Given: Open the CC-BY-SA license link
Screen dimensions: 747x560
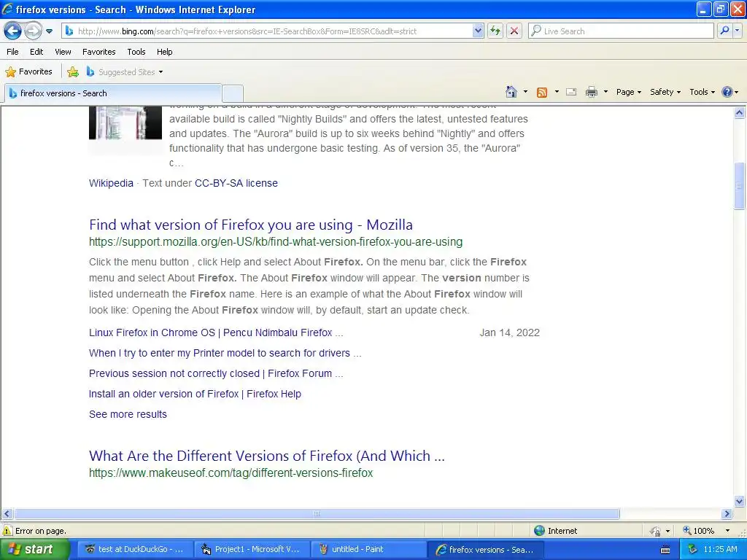Looking at the screenshot, I should click(x=236, y=183).
